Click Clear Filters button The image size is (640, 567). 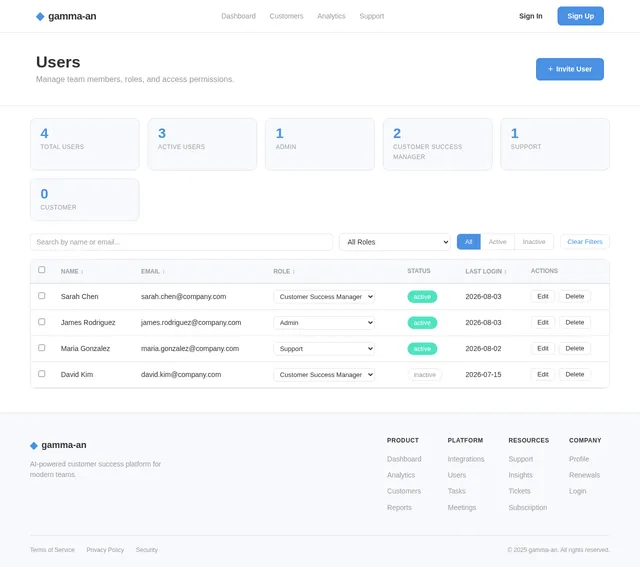click(584, 242)
